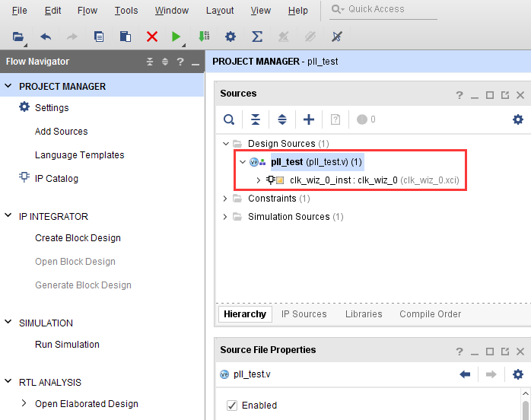
Task: Open the IP Catalog
Action: [x=56, y=179]
